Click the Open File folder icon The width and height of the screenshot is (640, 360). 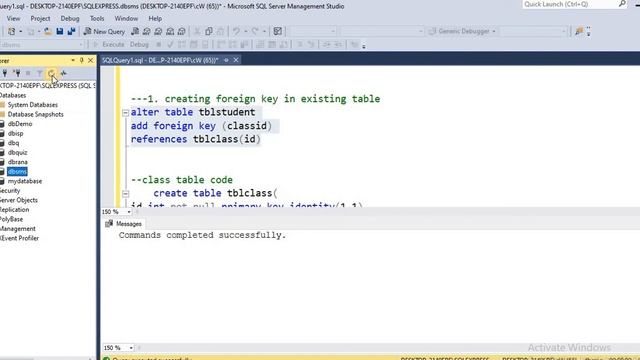pos(48,31)
